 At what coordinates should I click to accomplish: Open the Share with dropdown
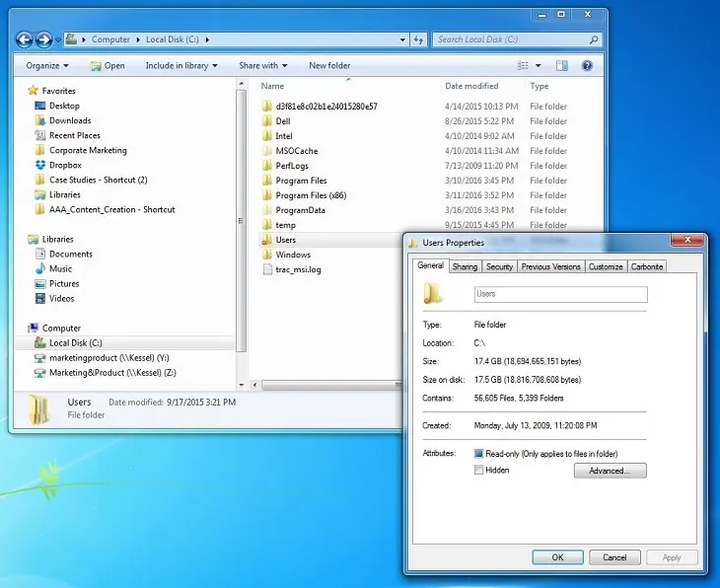pos(262,66)
